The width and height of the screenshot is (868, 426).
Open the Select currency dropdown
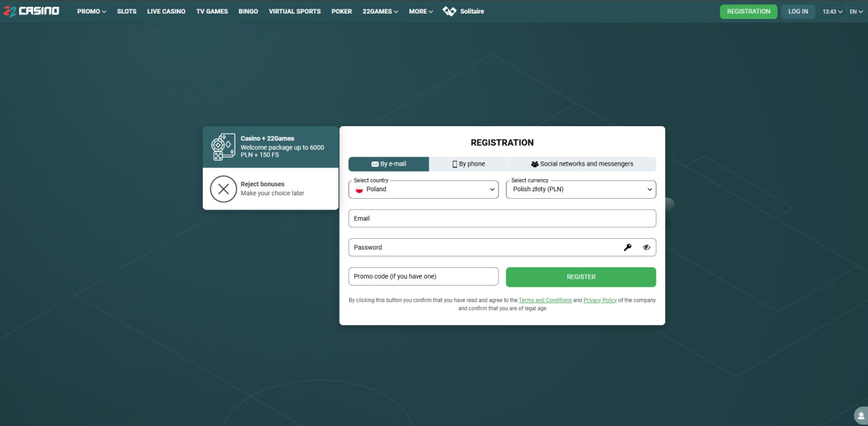580,190
